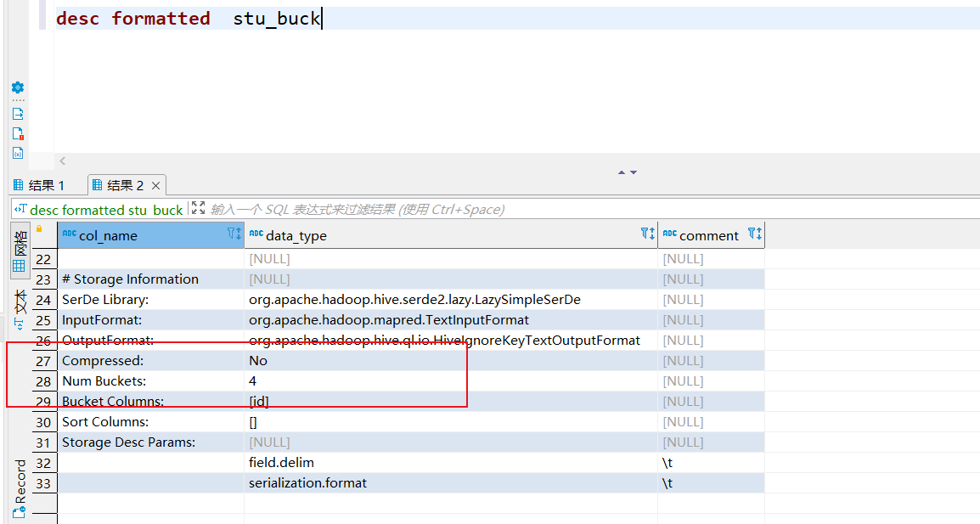This screenshot has height=524, width=980.
Task: Switch to 文本 text view side tab
Action: tap(20, 309)
